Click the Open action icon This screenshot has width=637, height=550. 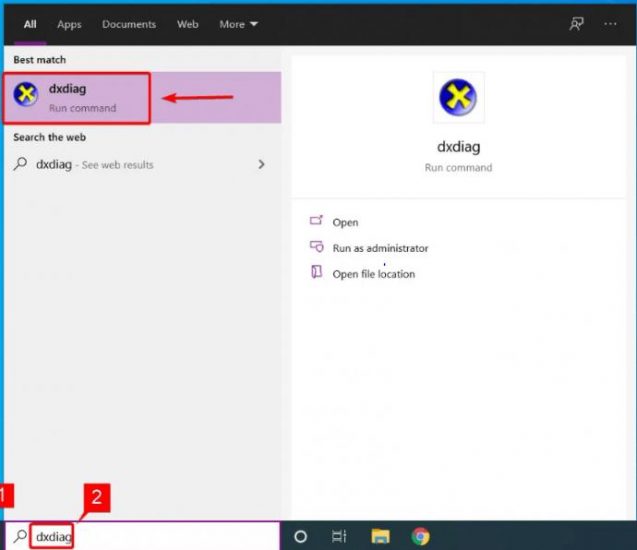point(316,221)
